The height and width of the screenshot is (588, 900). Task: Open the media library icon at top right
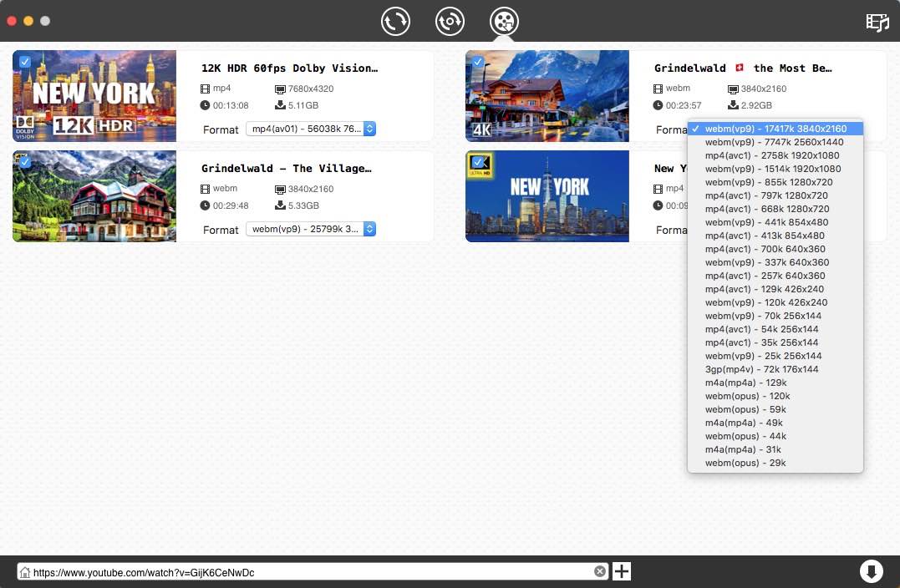pyautogui.click(x=877, y=23)
